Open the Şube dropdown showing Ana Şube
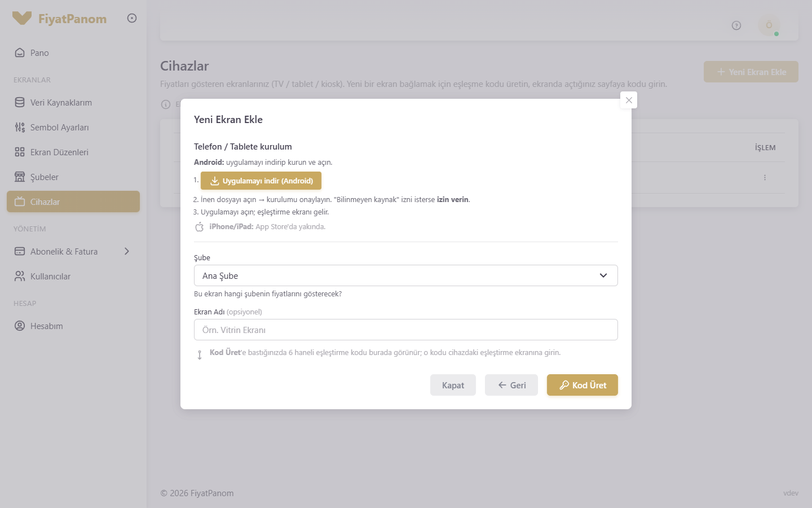 coord(406,275)
